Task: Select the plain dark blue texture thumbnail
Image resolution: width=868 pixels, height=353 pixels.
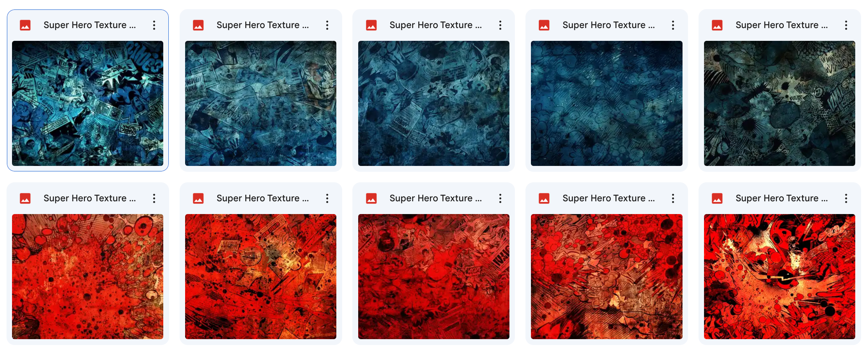Action: [x=607, y=103]
